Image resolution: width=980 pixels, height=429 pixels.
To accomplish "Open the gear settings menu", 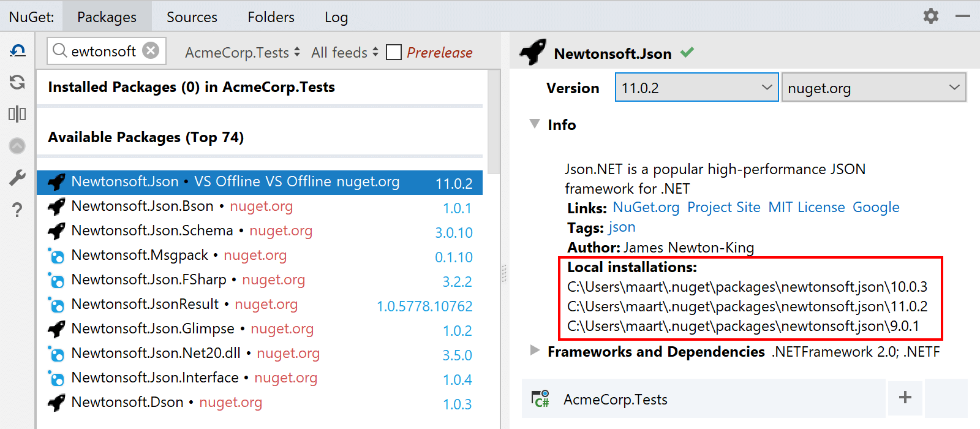I will (931, 17).
